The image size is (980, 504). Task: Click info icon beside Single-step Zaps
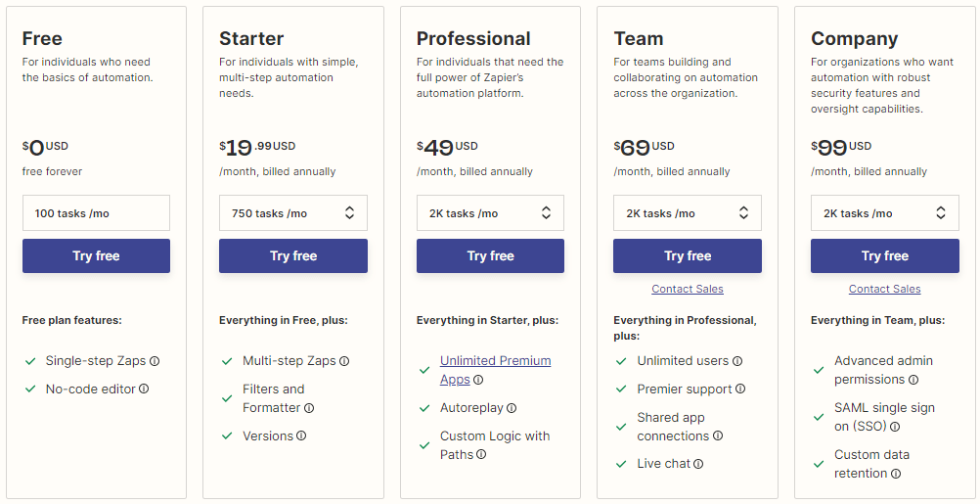[x=155, y=361]
